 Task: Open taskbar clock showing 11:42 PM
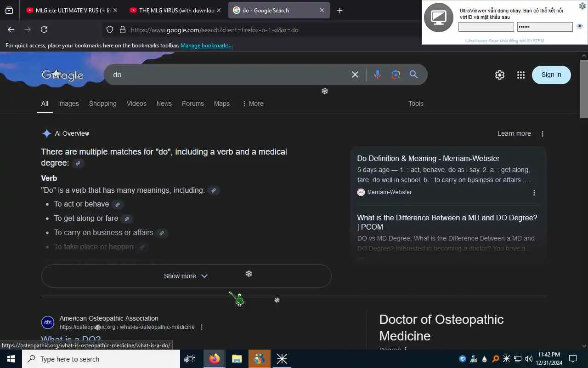[549, 359]
